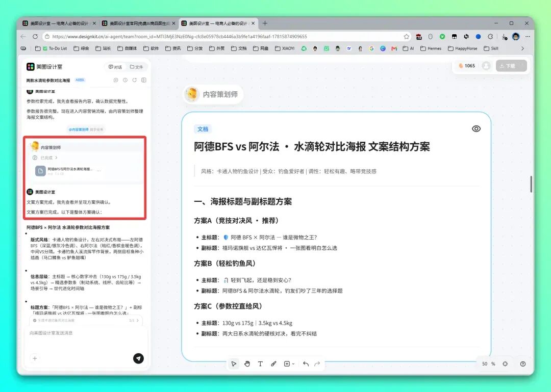Open the user avatar in canvas header
The height and width of the screenshot is (392, 551).
[x=486, y=66]
